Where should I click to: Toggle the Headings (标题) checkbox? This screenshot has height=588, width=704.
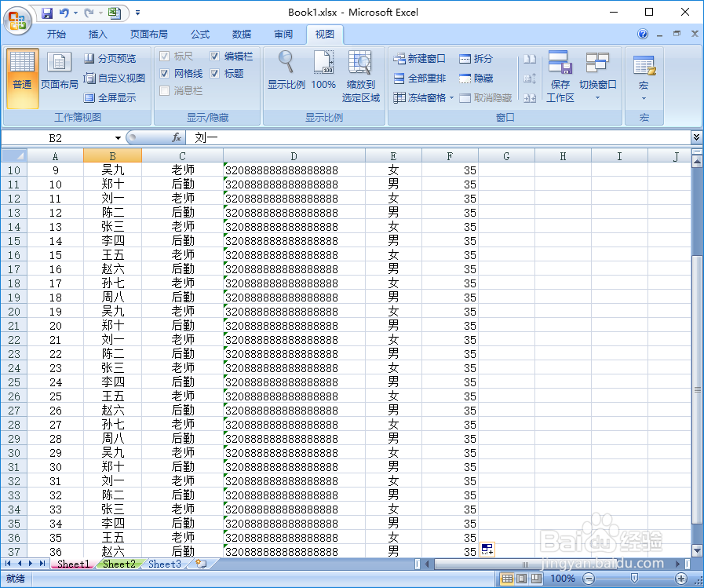214,73
